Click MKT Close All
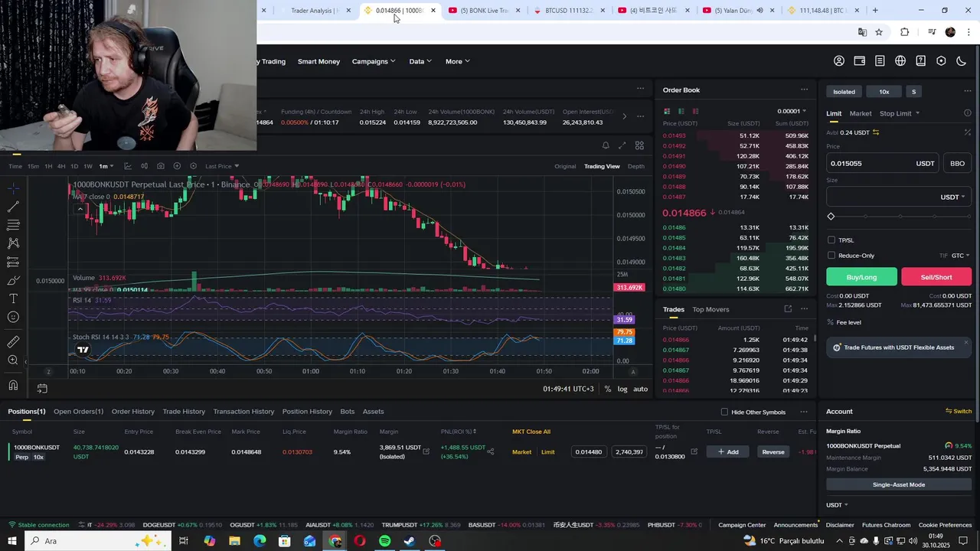This screenshot has width=980, height=551. [x=531, y=432]
